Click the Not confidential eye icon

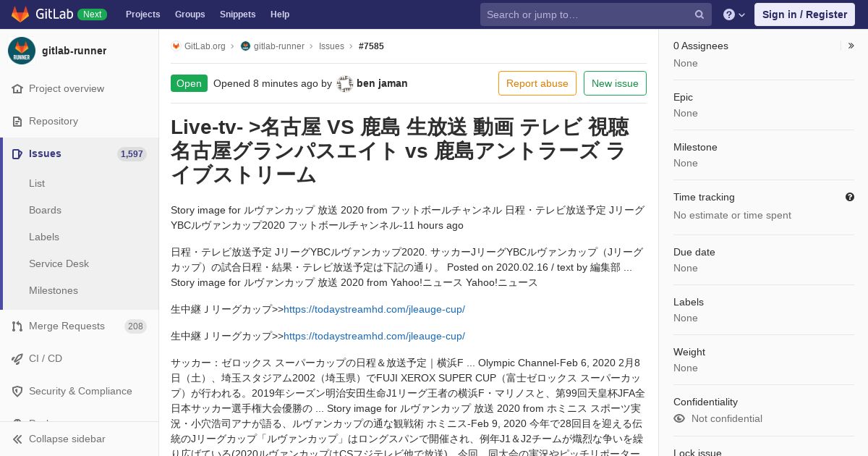click(x=679, y=418)
